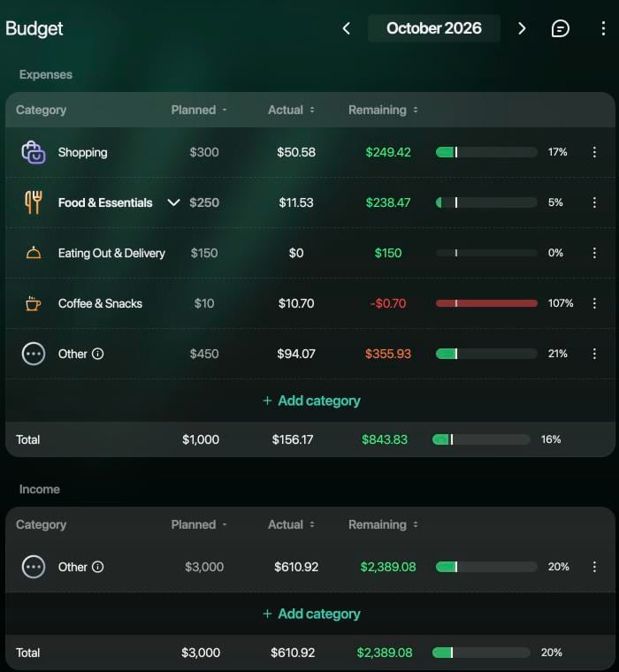Sort income by Remaining column
This screenshot has height=672, width=619.
[x=383, y=524]
